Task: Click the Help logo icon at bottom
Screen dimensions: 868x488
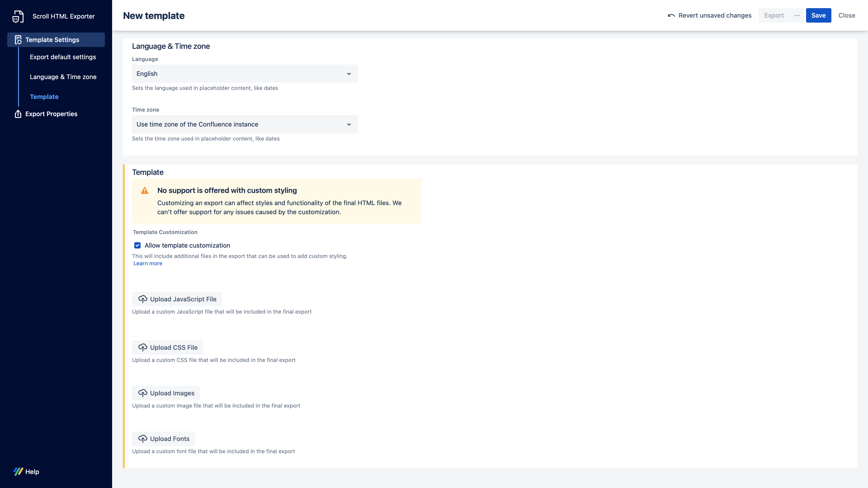Action: 18,472
